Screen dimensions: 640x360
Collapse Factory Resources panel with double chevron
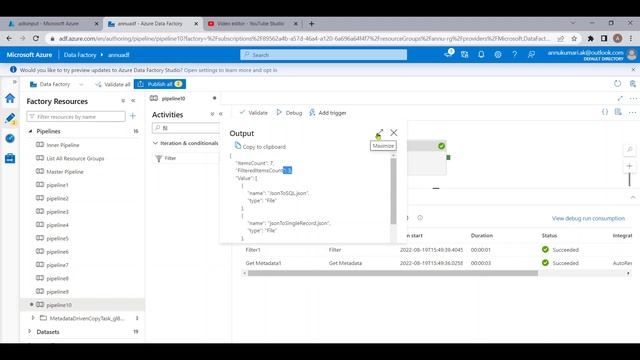pyautogui.click(x=133, y=101)
